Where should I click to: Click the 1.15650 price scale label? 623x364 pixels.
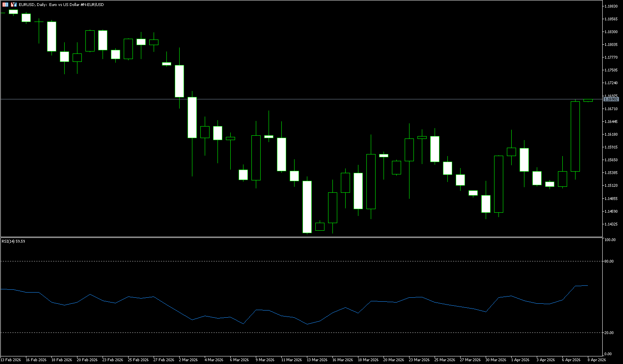(x=611, y=160)
